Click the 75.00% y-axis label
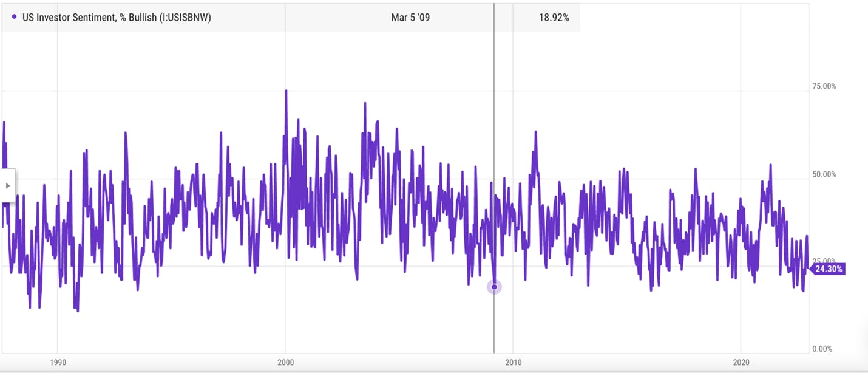 pos(824,86)
